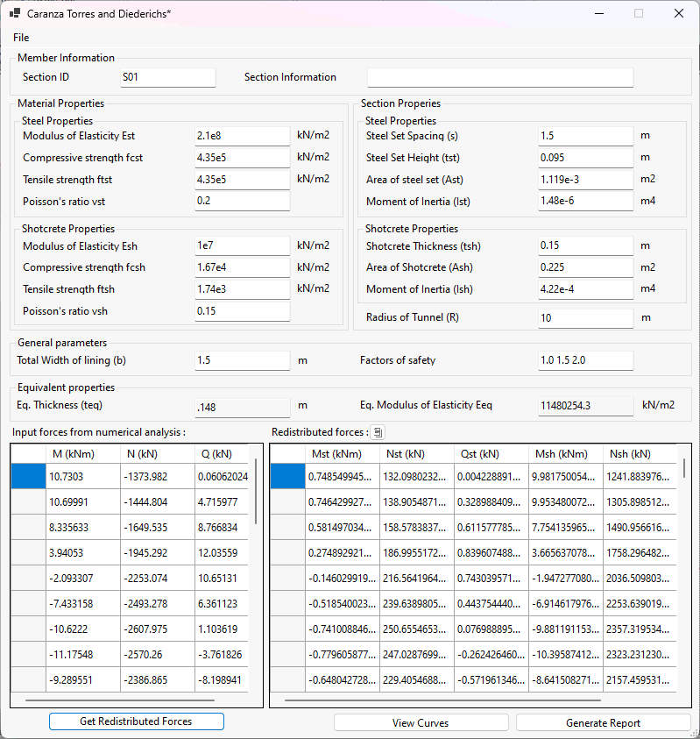Click the Nsh (kN) column header
The image size is (700, 739).
pos(640,454)
